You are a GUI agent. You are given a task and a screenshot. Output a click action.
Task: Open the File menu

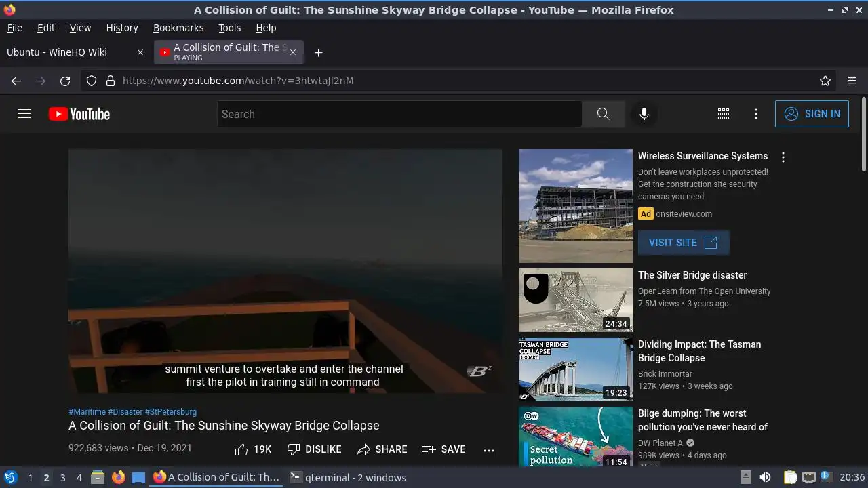pos(15,28)
